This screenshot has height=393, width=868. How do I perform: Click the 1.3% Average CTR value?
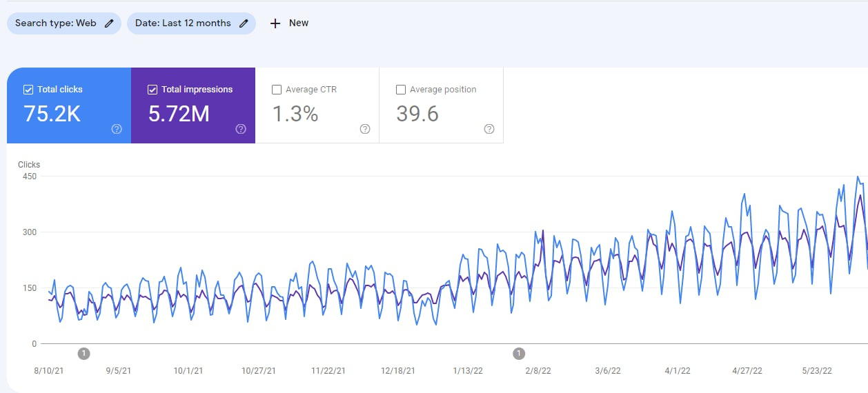tap(295, 114)
